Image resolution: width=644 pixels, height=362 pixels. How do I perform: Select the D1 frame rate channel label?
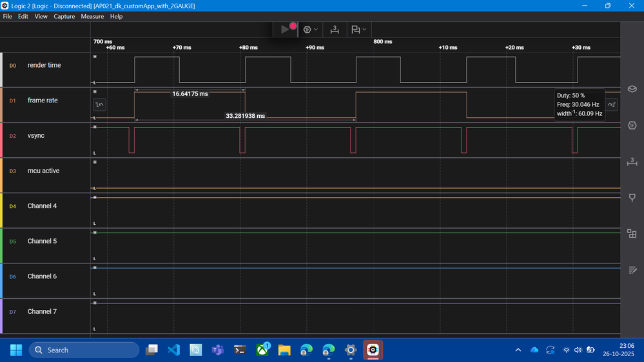coord(43,100)
